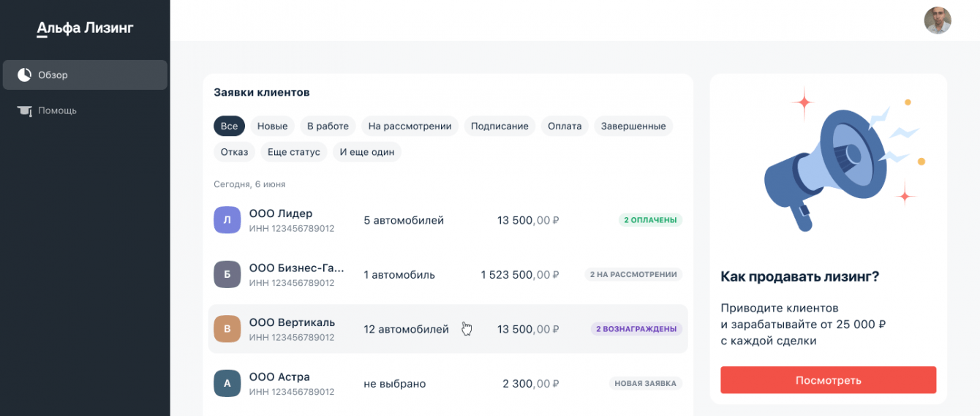Click the Заявки клиентов heading
This screenshot has width=980, height=416.
tap(262, 93)
